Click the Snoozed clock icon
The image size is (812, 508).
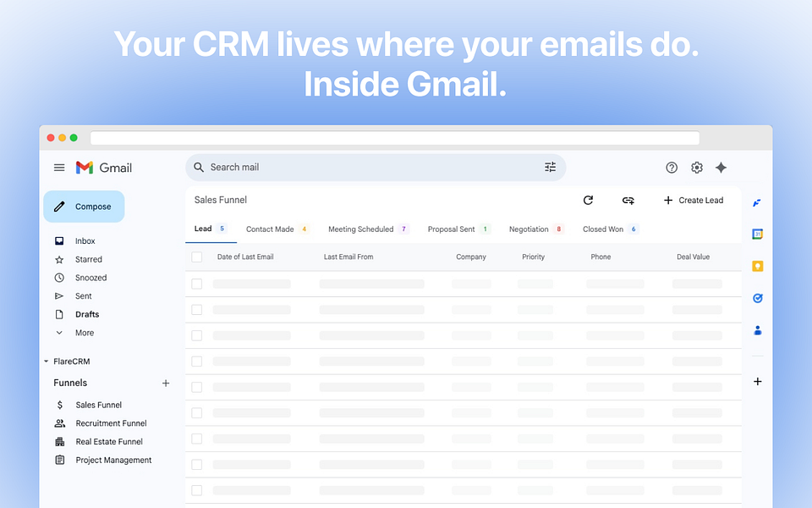pyautogui.click(x=59, y=278)
